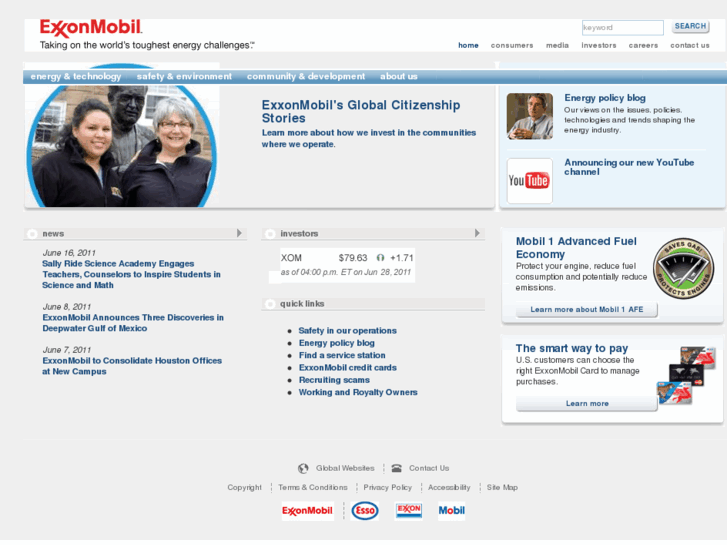Screen dimensions: 727x545
Task: Click the SEARCH button
Action: (690, 26)
